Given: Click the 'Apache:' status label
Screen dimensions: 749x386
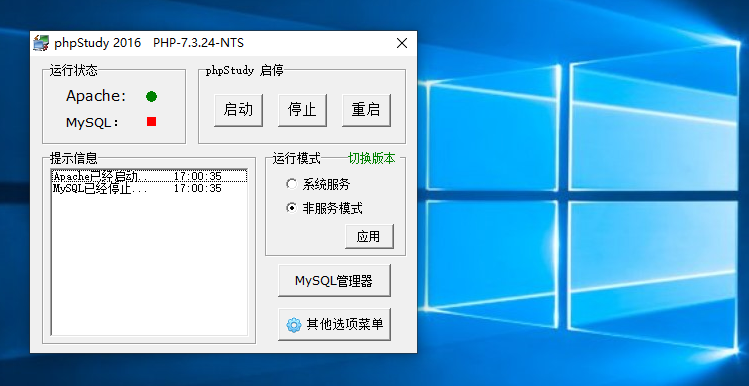Looking at the screenshot, I should 96,96.
